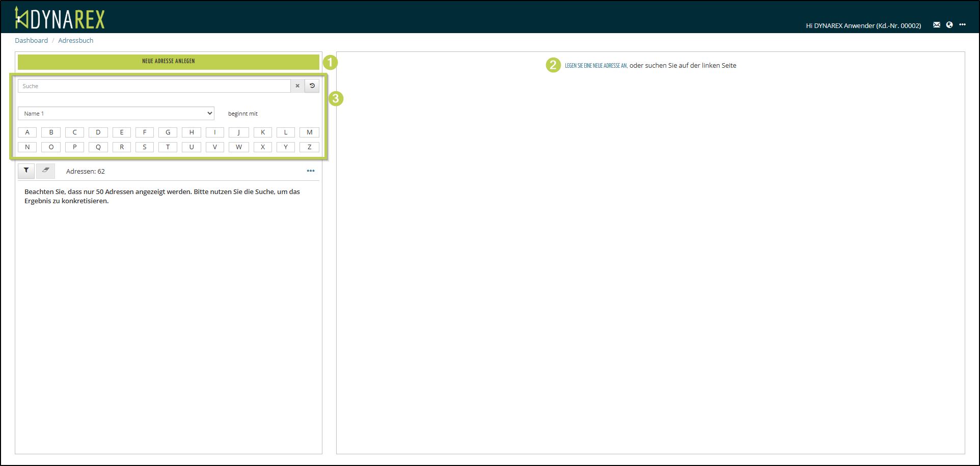Filter addresses by letter M

309,132
